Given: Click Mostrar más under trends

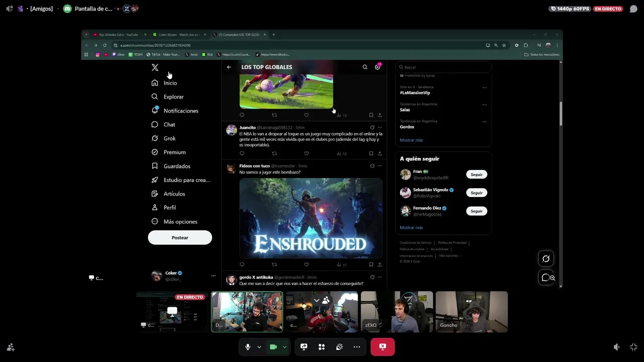Looking at the screenshot, I should click(411, 140).
